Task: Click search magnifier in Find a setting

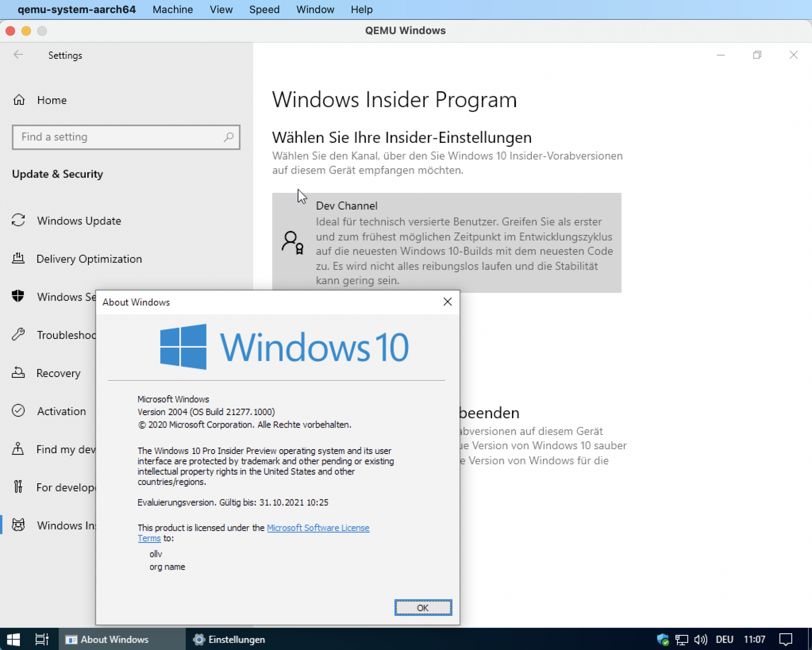Action: 229,137
